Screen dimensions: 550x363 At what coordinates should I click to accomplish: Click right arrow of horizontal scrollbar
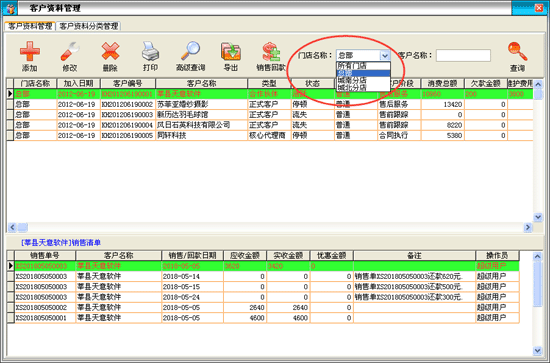coord(528,227)
